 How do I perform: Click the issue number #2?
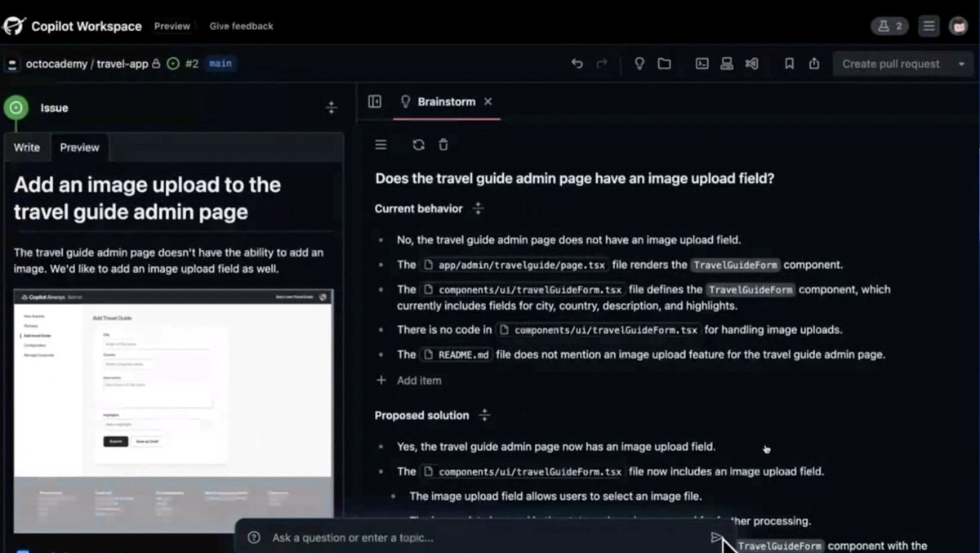coord(191,64)
